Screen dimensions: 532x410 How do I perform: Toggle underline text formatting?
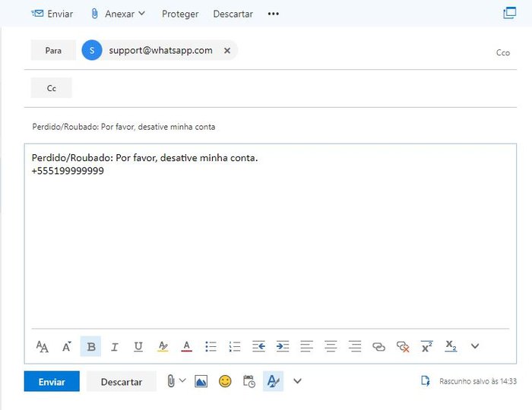tap(138, 347)
